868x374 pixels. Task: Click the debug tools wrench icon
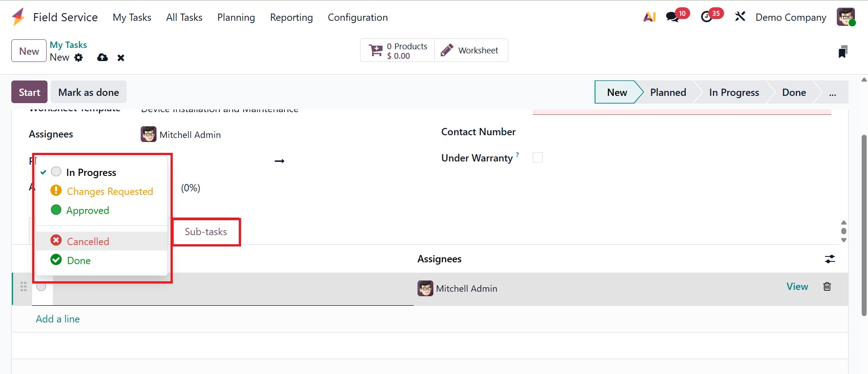click(x=740, y=17)
